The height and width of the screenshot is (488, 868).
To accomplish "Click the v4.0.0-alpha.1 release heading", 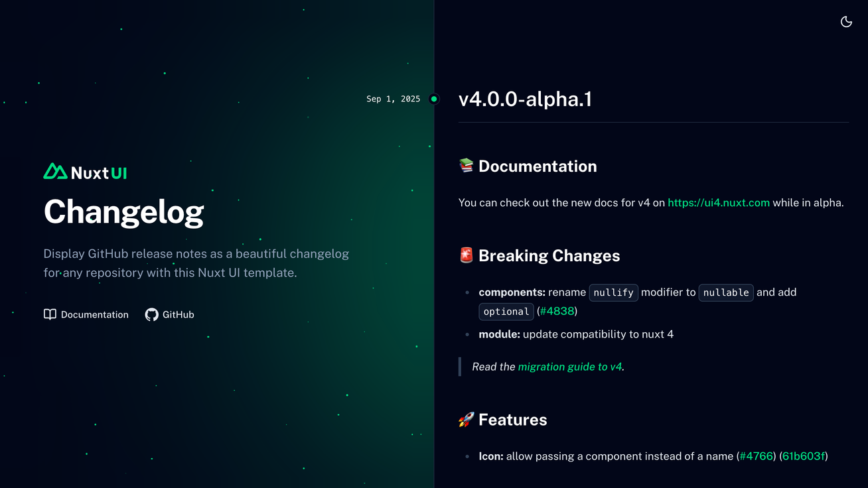I will [x=525, y=99].
